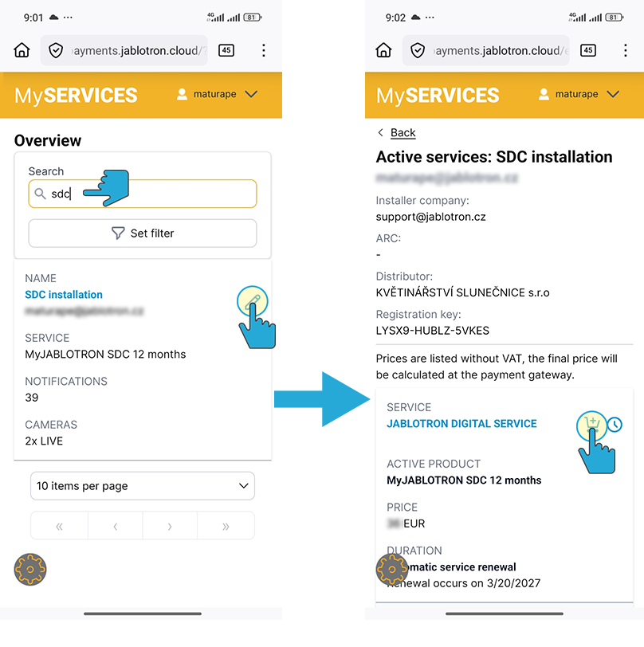
Task: Jump to last page with double right arrow
Action: [226, 526]
